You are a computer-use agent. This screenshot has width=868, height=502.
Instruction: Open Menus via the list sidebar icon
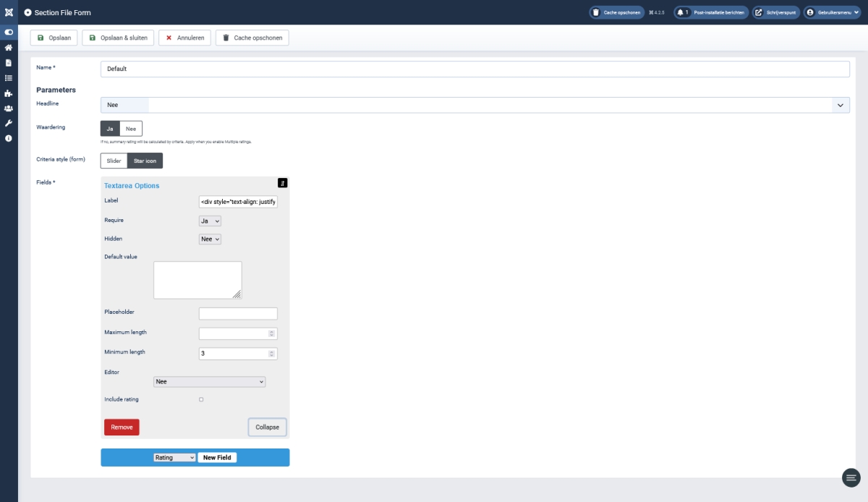pos(9,78)
